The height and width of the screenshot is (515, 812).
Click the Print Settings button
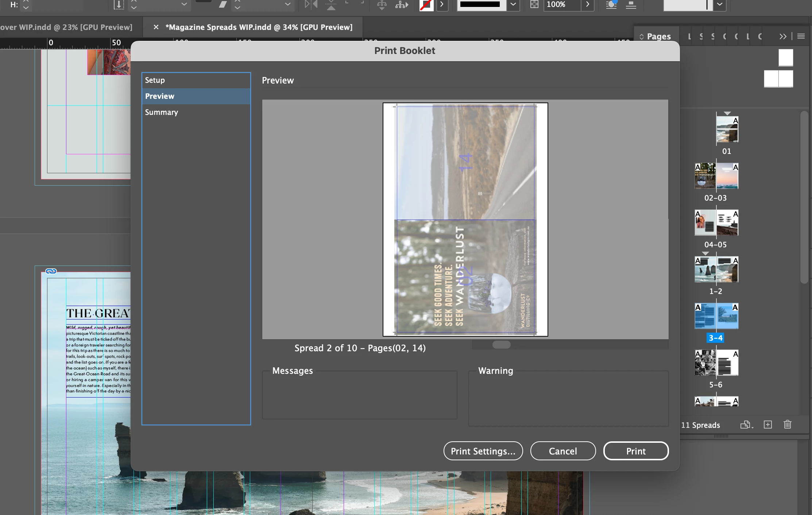[483, 451]
